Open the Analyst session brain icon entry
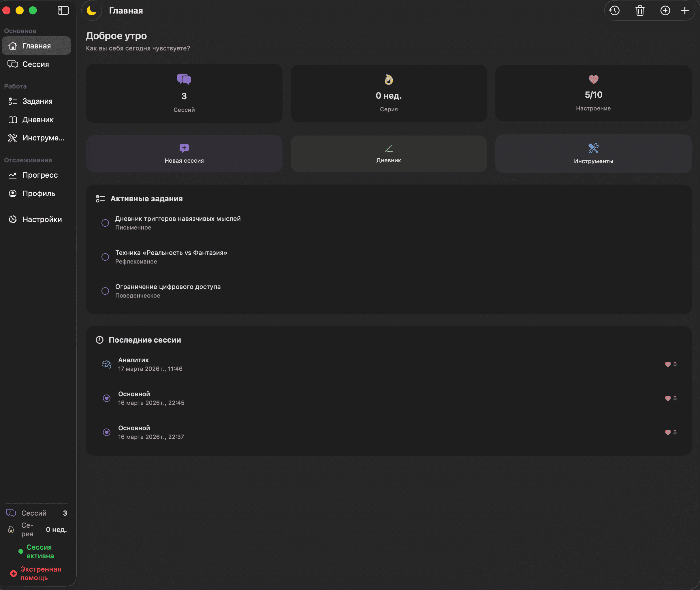The image size is (700, 590). (107, 364)
